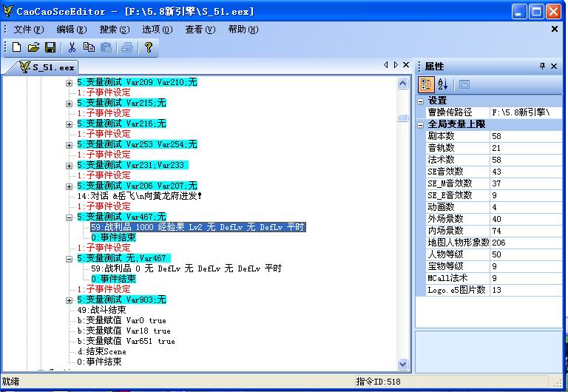Open Help with the question mark icon
The height and width of the screenshot is (392, 568).
click(148, 47)
